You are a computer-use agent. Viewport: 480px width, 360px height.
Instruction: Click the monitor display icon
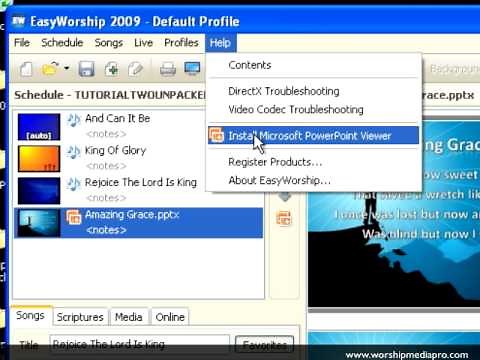coord(192,69)
